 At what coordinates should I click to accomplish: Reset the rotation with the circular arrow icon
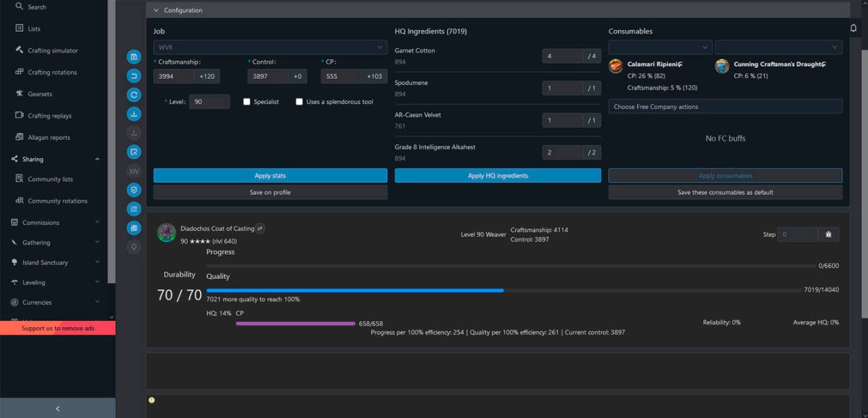pos(134,94)
